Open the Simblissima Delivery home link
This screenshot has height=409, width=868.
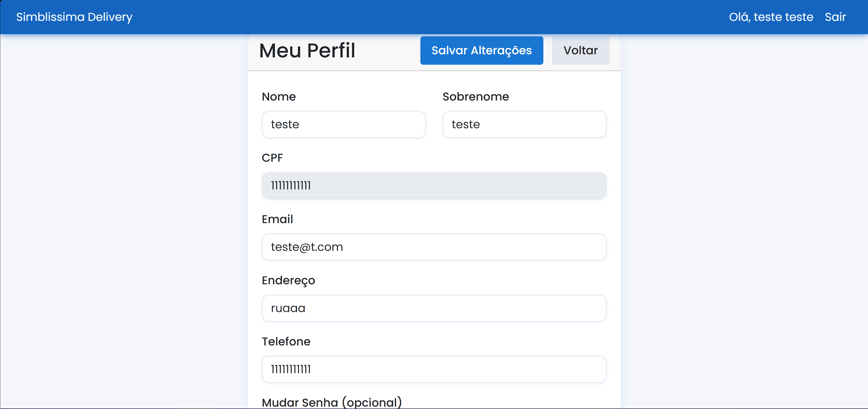[x=74, y=17]
